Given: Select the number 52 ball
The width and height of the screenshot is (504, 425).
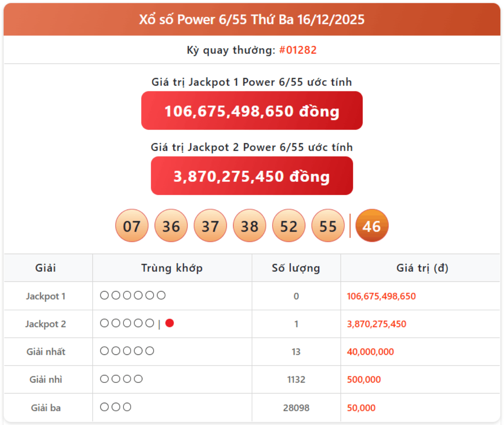Looking at the screenshot, I should [x=289, y=226].
